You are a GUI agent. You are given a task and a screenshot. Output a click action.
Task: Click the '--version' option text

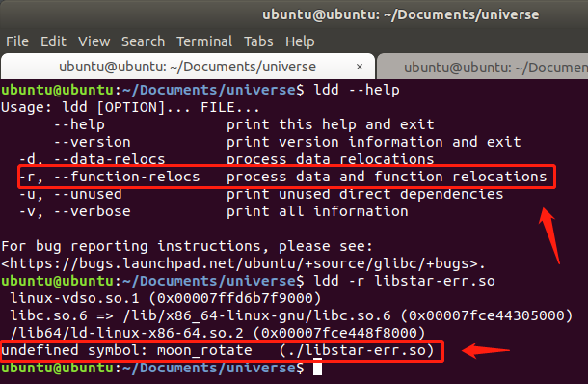(x=93, y=142)
